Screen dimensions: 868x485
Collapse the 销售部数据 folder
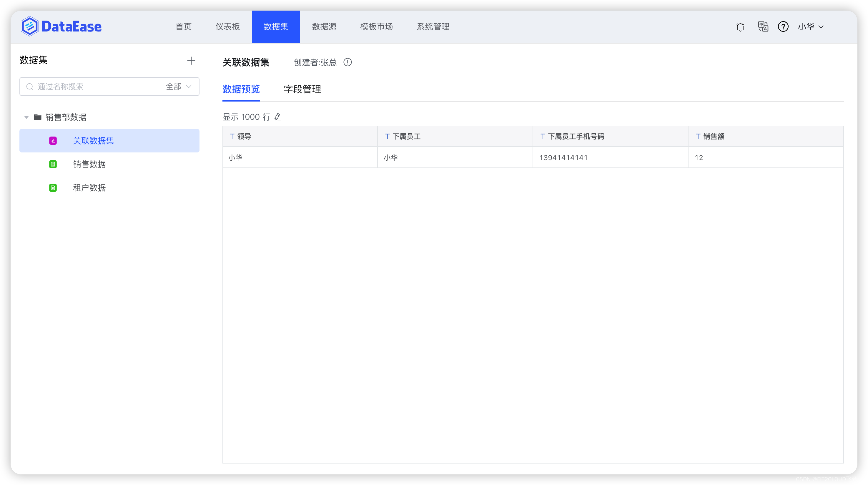[x=26, y=117]
